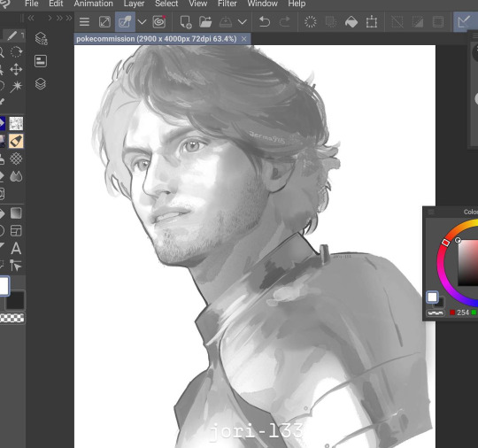The height and width of the screenshot is (448, 478).
Task: Click the stacked layers with gear icon
Action: (41, 38)
